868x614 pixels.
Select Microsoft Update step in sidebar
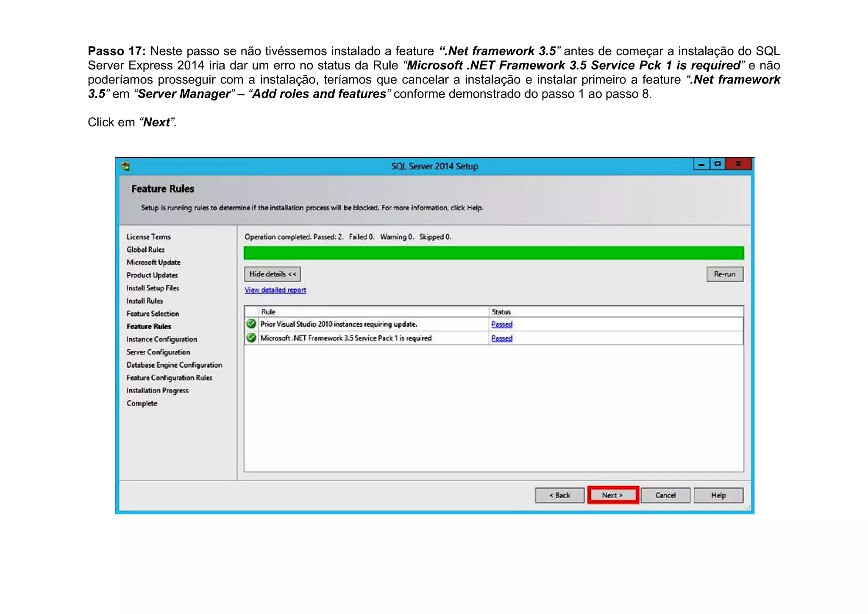pos(153,262)
